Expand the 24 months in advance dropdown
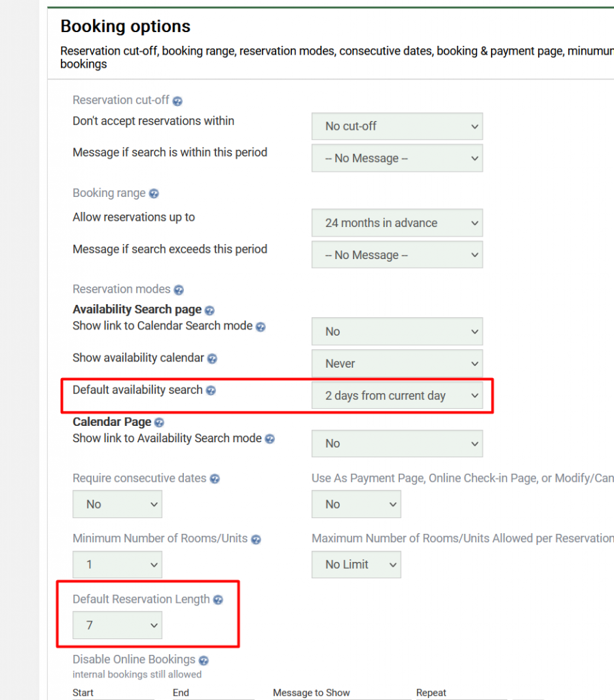 [x=397, y=223]
